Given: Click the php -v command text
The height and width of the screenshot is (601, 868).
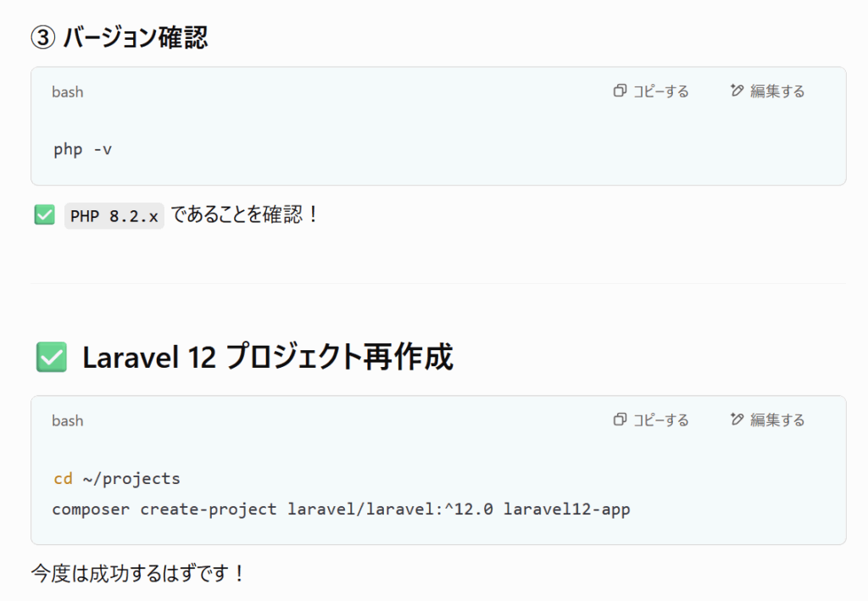Looking at the screenshot, I should tap(82, 149).
